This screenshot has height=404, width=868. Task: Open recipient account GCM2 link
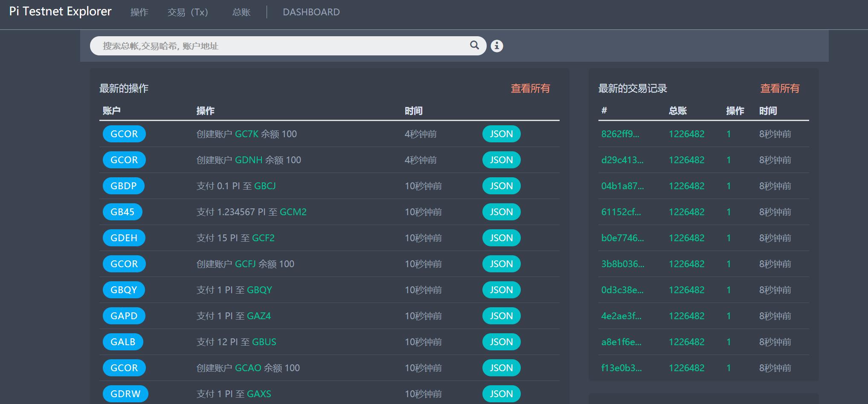click(293, 212)
